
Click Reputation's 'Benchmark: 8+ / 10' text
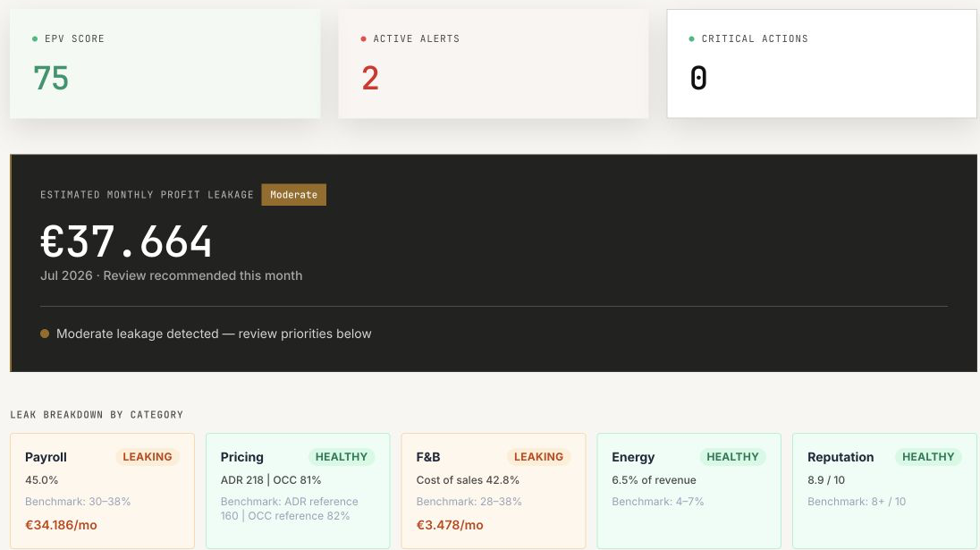point(857,501)
